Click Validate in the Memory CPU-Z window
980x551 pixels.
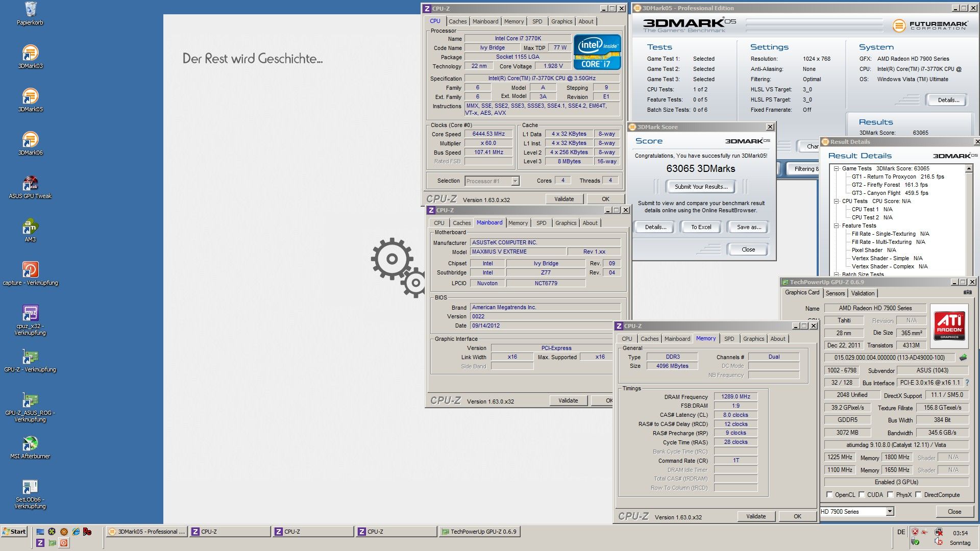coord(755,516)
